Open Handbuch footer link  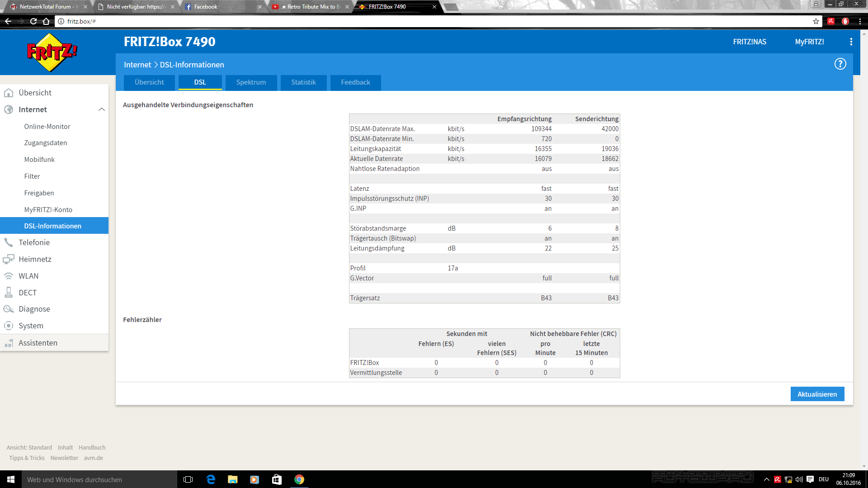92,447
